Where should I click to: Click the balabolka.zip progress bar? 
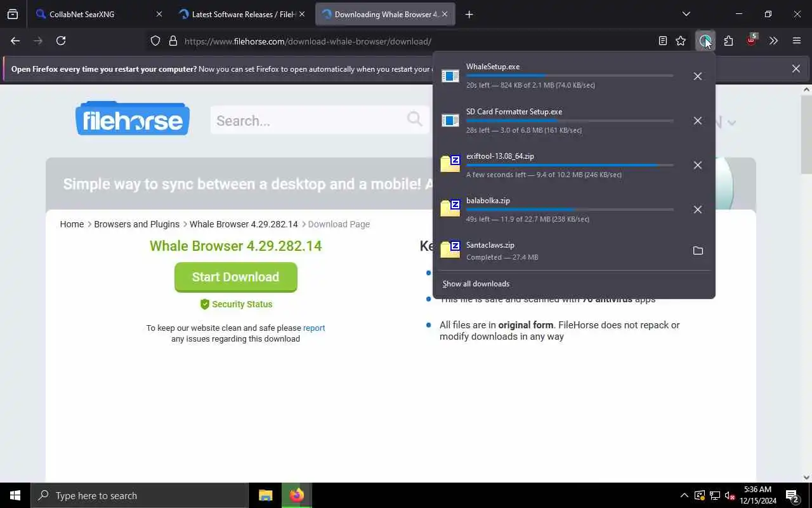tap(570, 210)
